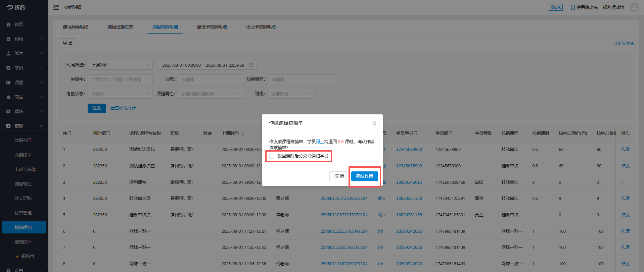Image resolution: width=644 pixels, height=272 pixels.
Task: Click 学员编号 cell 1742607008429
Action: pyautogui.click(x=450, y=182)
